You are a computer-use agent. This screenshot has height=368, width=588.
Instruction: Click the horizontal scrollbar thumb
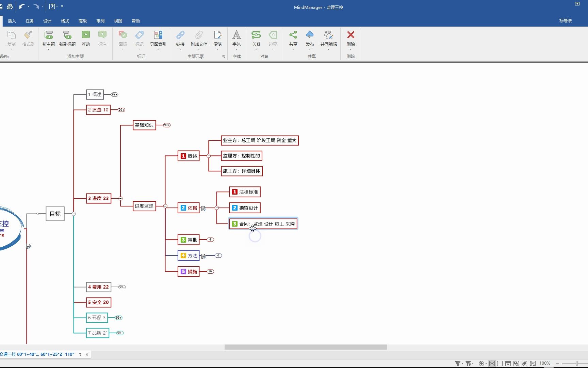306,347
